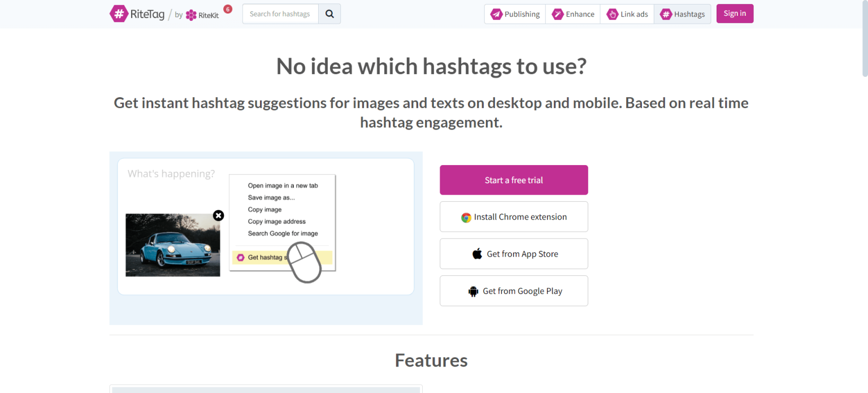Click the magnifying glass search icon
The image size is (868, 393).
329,14
